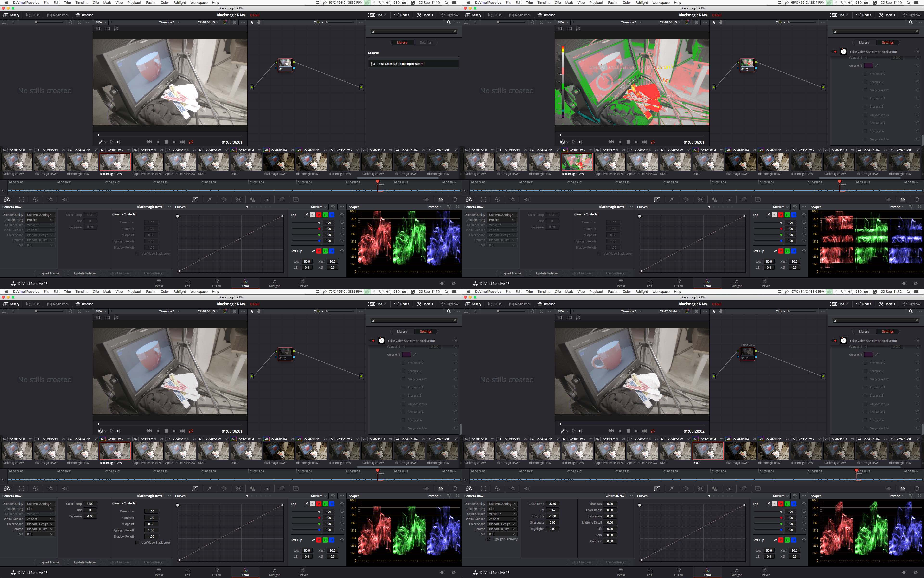Click Update Sidecar in the bottom-left window
This screenshot has width=924, height=578.
point(85,562)
